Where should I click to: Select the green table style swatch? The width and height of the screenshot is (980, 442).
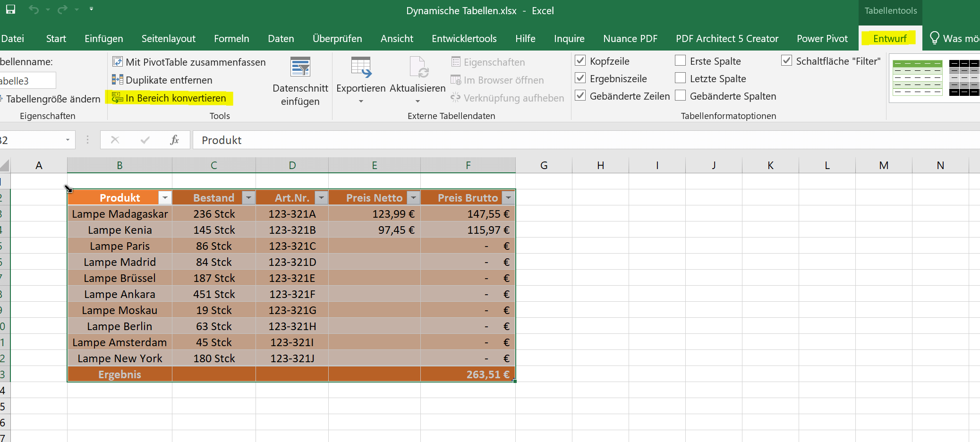point(917,77)
